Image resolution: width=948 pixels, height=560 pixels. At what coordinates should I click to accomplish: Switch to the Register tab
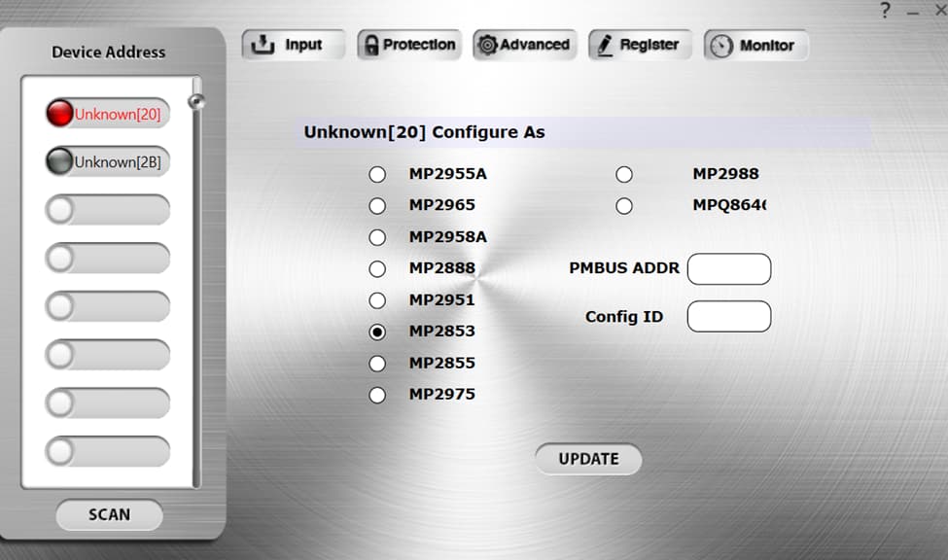[640, 45]
